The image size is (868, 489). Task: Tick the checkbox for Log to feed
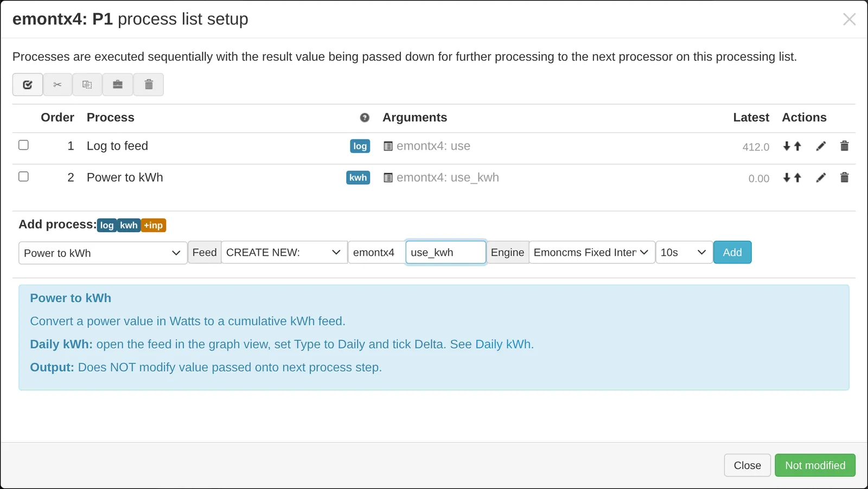[x=23, y=145]
